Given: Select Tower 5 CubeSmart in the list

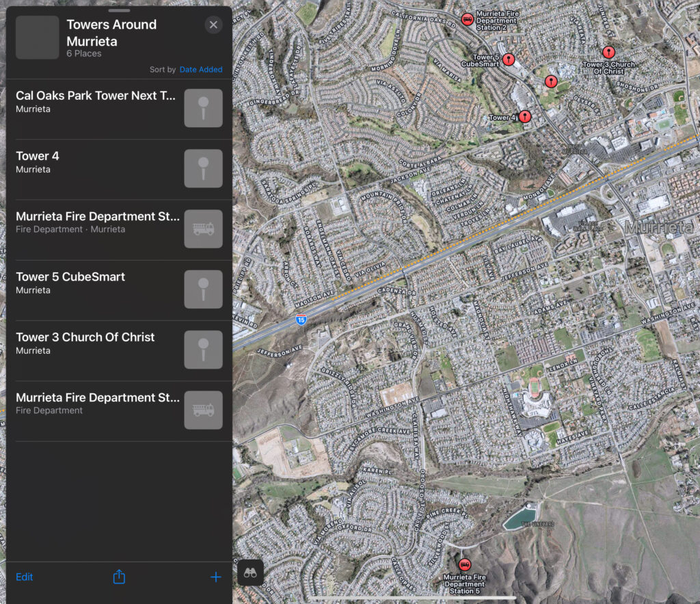Looking at the screenshot, I should tap(96, 283).
